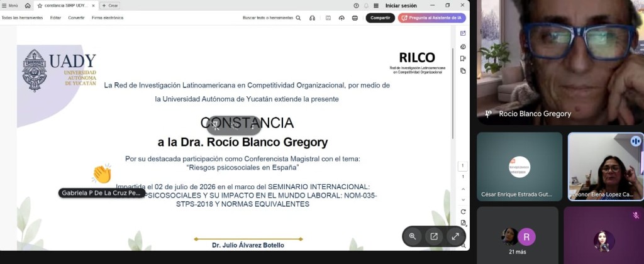The image size is (644, 264).
Task: Click the CONSTANCIA heading
Action: (x=247, y=123)
